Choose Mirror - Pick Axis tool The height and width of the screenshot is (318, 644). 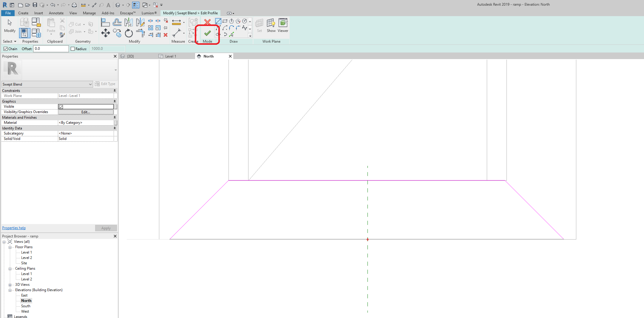(x=129, y=23)
